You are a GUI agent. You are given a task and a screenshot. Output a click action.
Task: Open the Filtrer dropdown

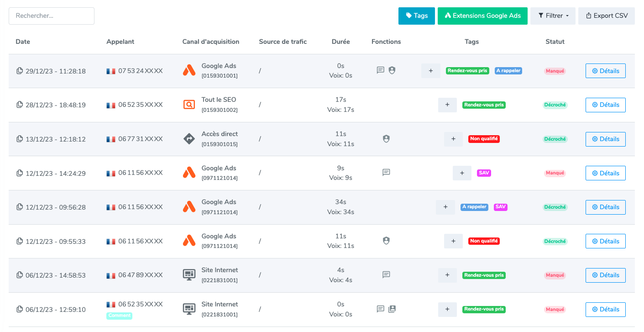[553, 16]
